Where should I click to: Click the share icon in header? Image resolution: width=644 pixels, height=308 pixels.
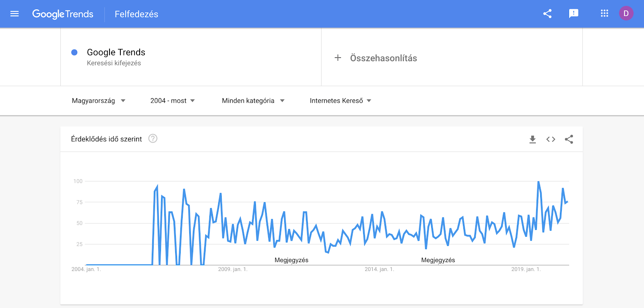[x=547, y=14]
